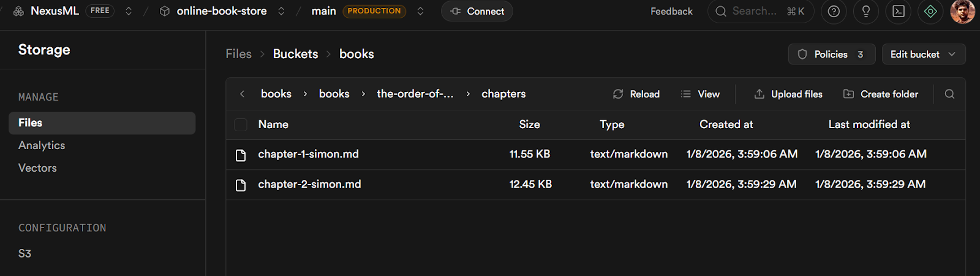
Task: Click the green diamond assistant icon
Action: coord(930,12)
